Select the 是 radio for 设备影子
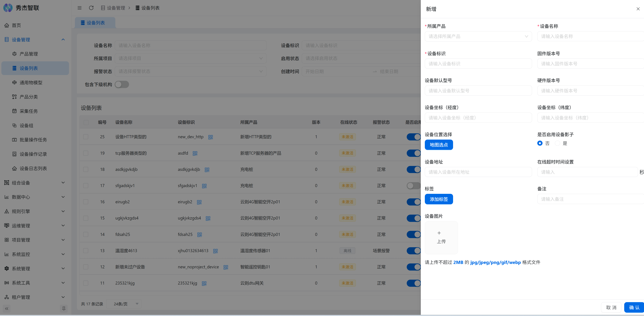Image resolution: width=644 pixels, height=316 pixels. coord(557,143)
